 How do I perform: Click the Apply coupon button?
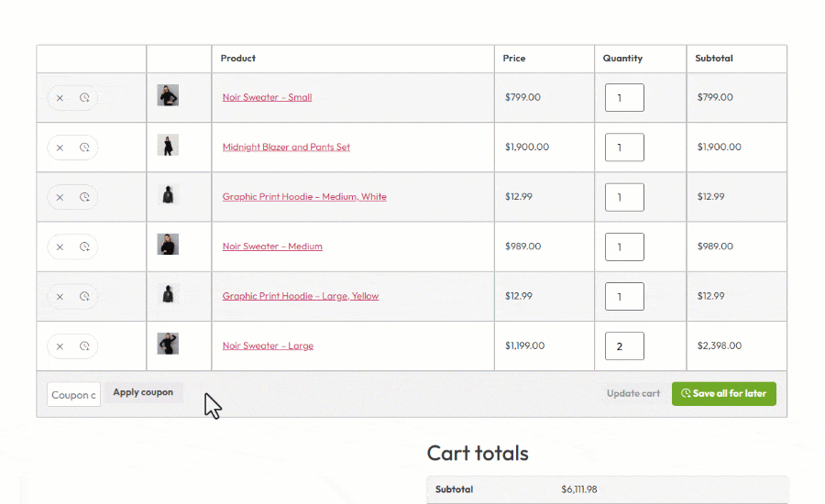[x=143, y=392]
